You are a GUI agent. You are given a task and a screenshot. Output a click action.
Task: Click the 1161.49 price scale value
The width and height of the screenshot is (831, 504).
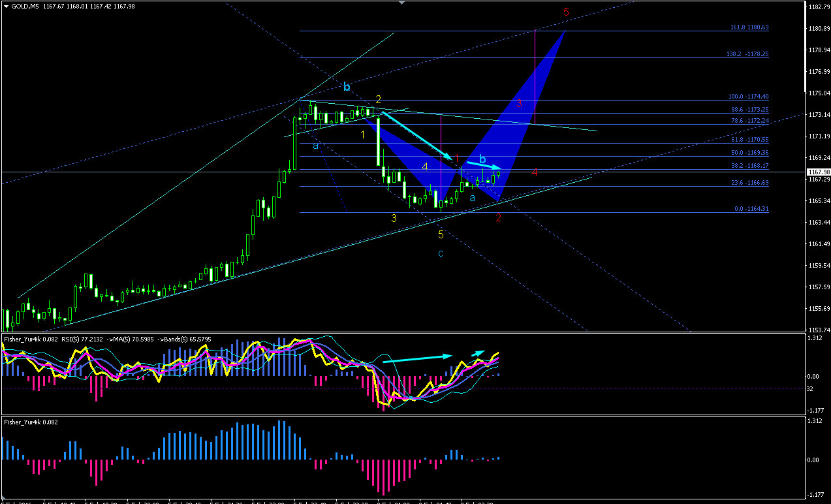click(x=819, y=244)
